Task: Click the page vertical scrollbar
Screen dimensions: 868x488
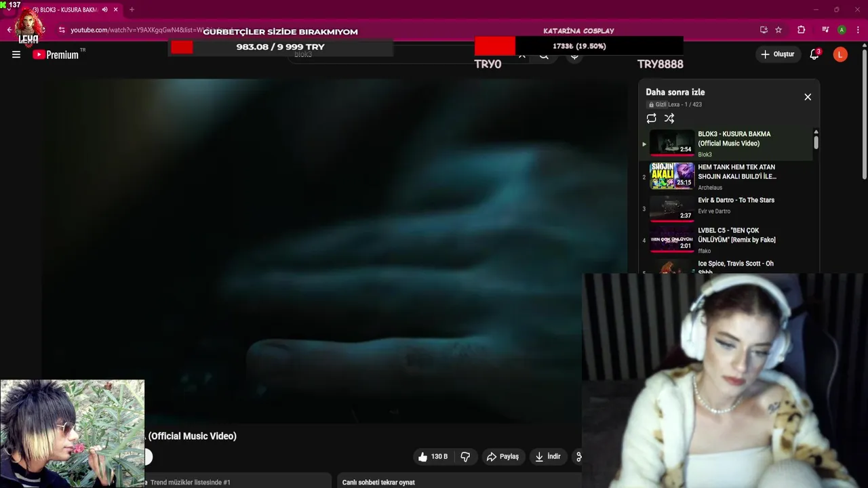Action: (x=864, y=115)
